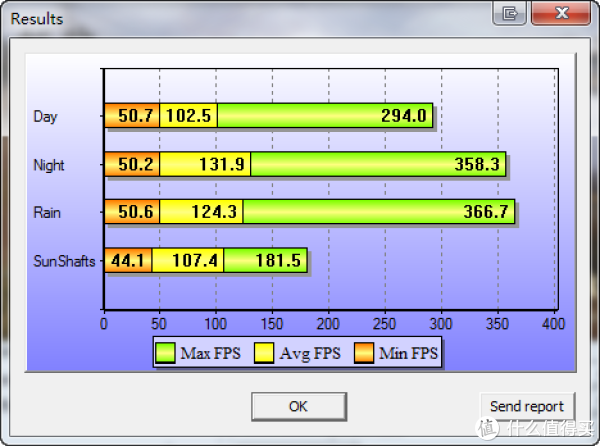Click the 200 axis tick label
Image resolution: width=600 pixels, height=446 pixels.
[x=328, y=324]
